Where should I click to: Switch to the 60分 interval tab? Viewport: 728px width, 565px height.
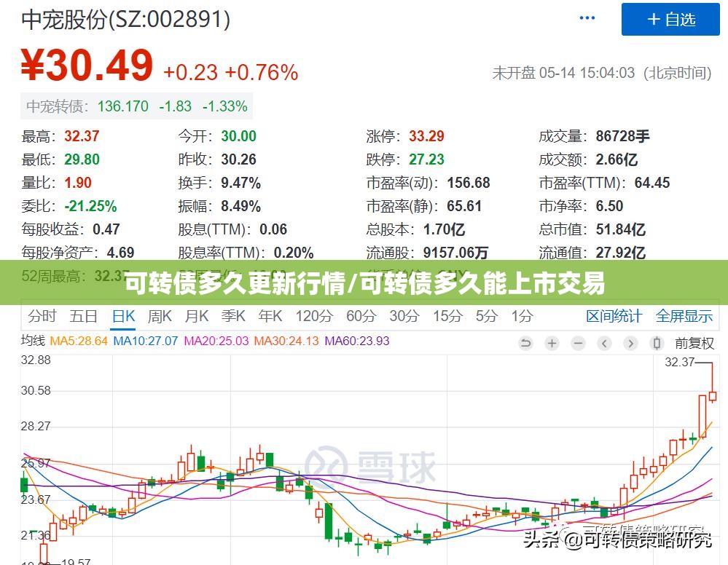pos(361,317)
